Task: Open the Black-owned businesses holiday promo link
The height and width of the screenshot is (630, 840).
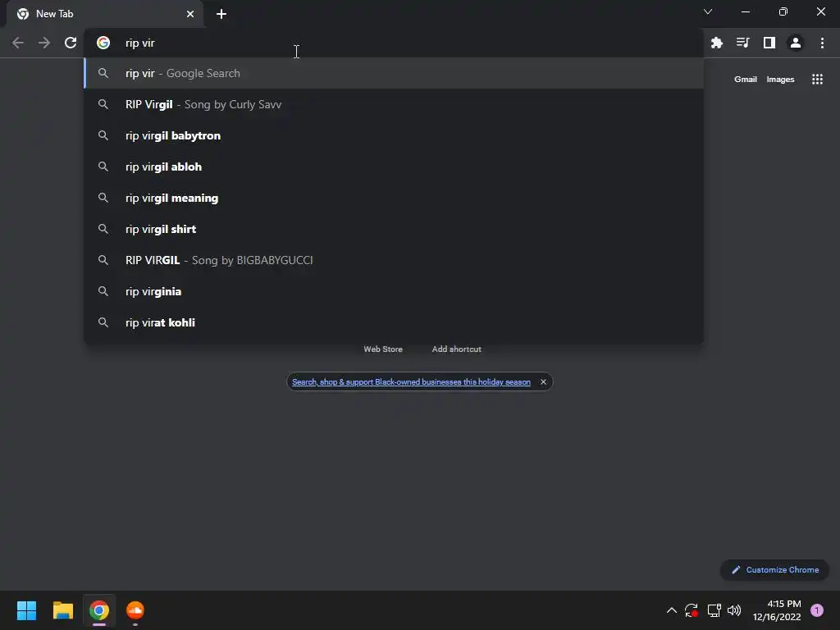Action: click(411, 382)
